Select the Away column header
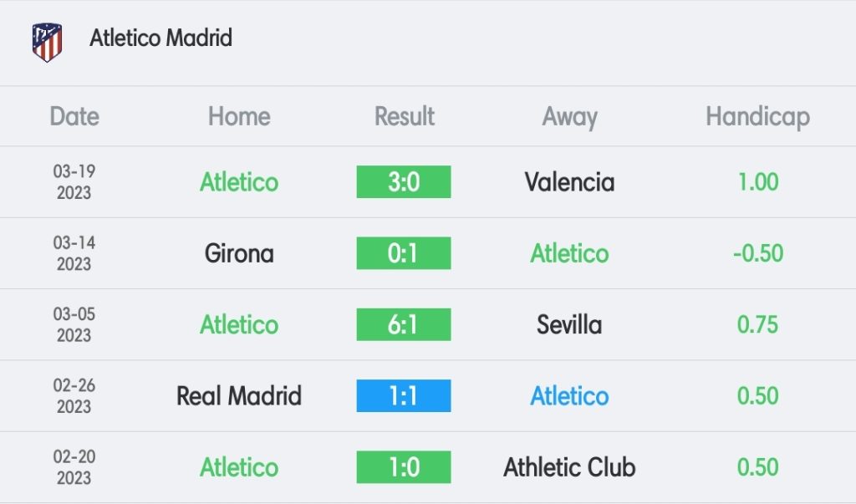The height and width of the screenshot is (504, 856). tap(569, 117)
